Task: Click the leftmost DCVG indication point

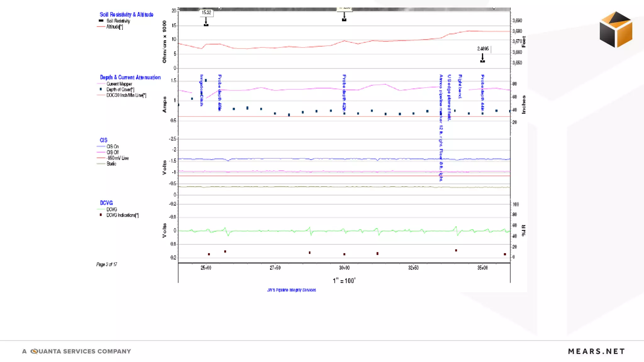Action: tap(209, 254)
